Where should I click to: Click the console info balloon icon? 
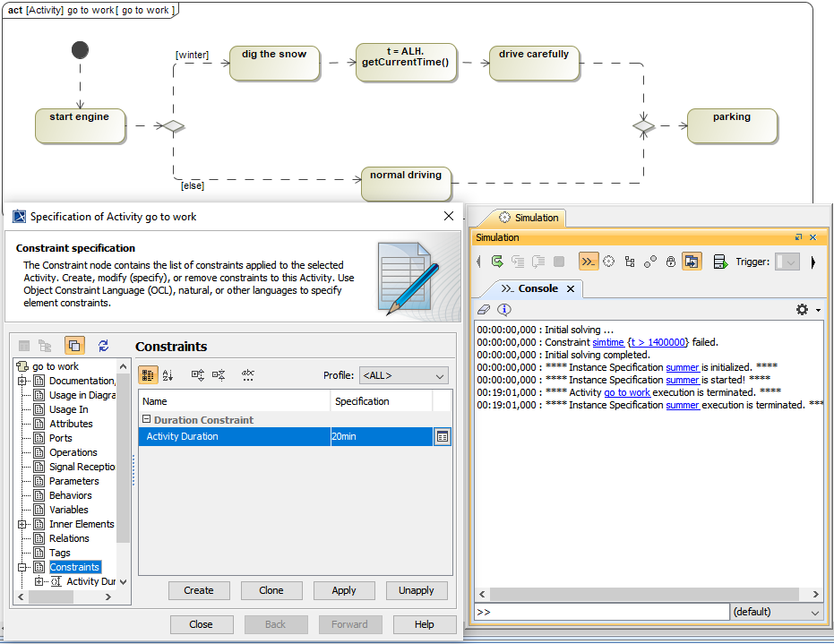click(504, 310)
